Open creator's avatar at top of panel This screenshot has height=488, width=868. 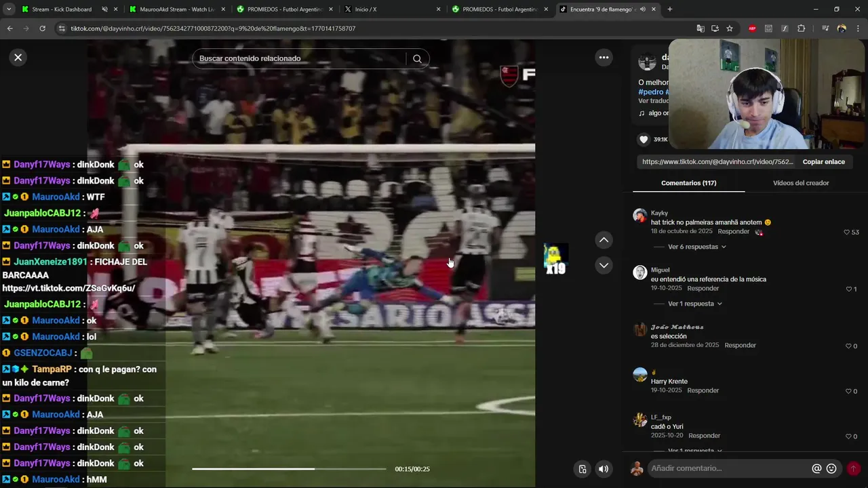647,62
